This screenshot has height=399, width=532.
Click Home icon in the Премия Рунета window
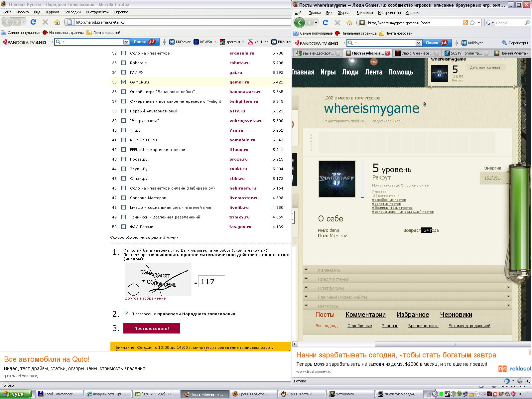[57, 22]
